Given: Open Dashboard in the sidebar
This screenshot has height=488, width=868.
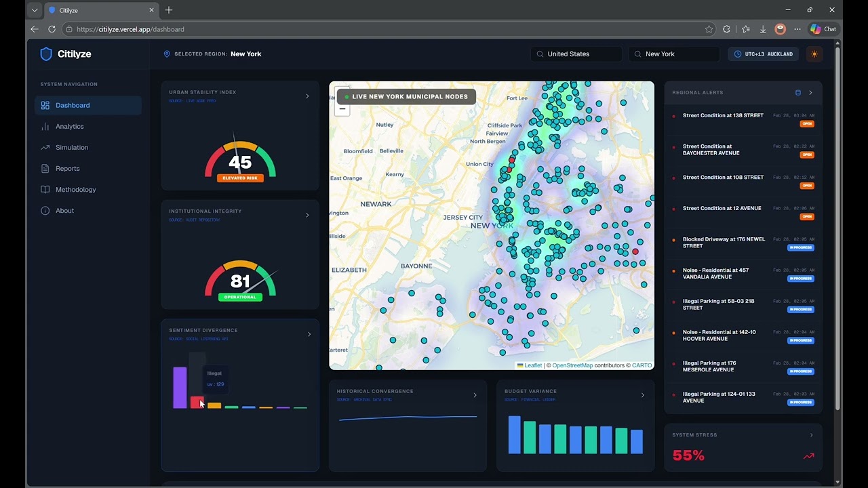Looking at the screenshot, I should click(x=88, y=105).
